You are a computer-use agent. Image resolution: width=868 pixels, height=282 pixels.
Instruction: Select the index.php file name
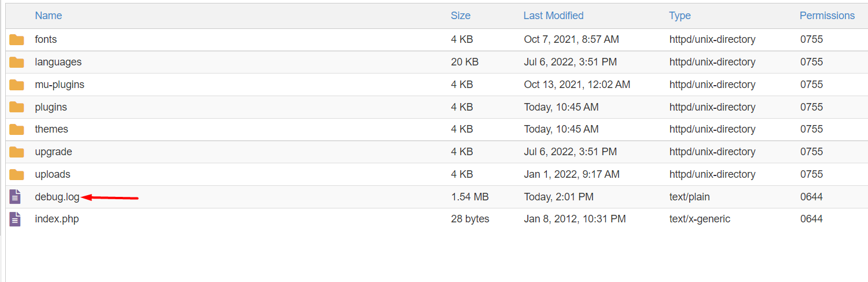tap(57, 219)
